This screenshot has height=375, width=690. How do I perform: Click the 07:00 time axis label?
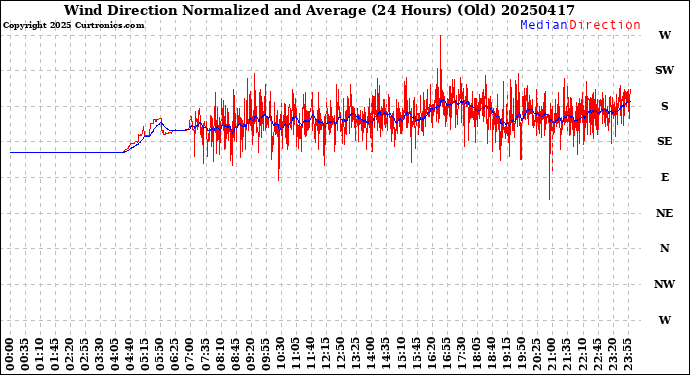[190, 354]
